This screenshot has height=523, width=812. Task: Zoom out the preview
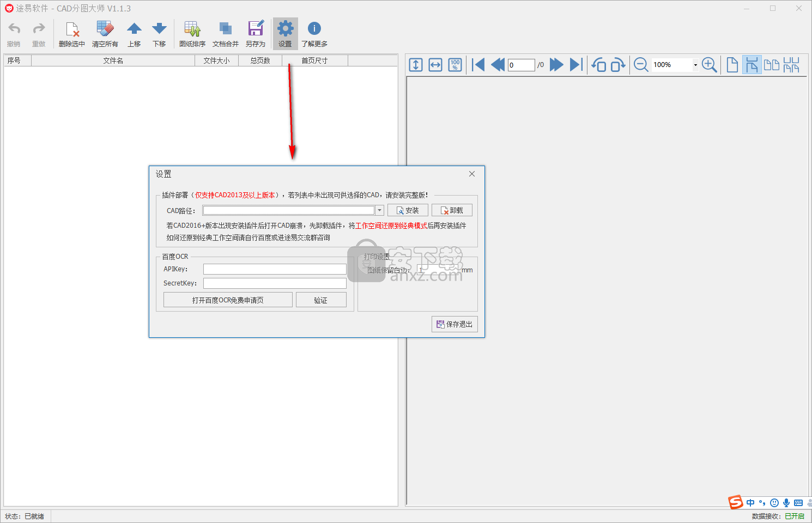(x=641, y=65)
